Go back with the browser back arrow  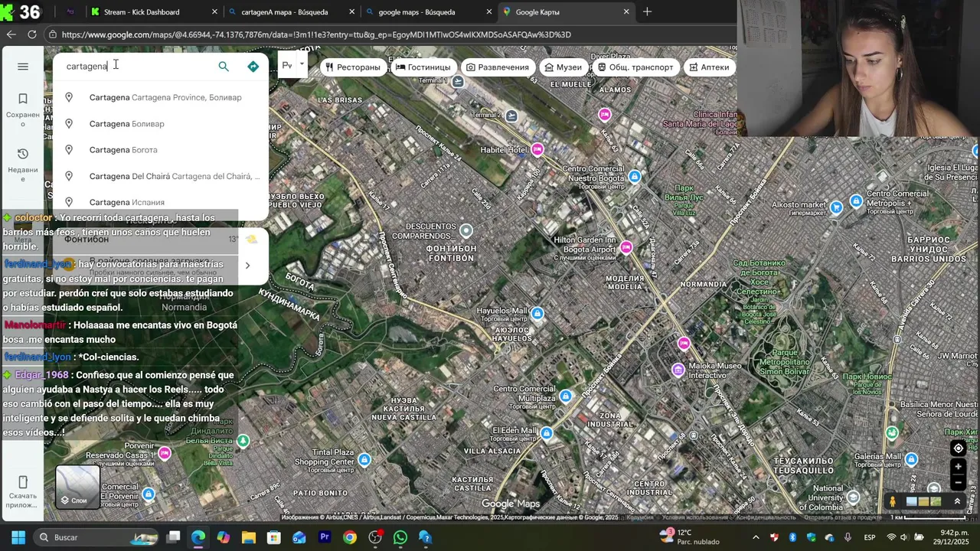pos(11,34)
